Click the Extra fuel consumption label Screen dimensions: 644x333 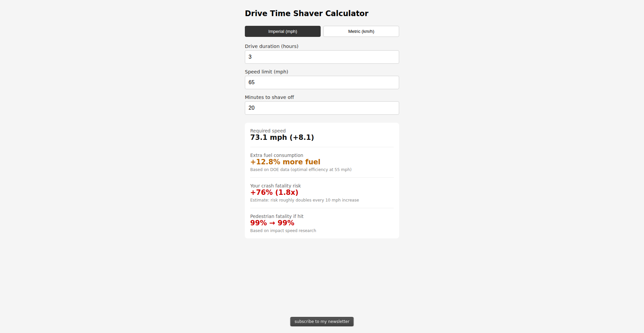(x=276, y=155)
